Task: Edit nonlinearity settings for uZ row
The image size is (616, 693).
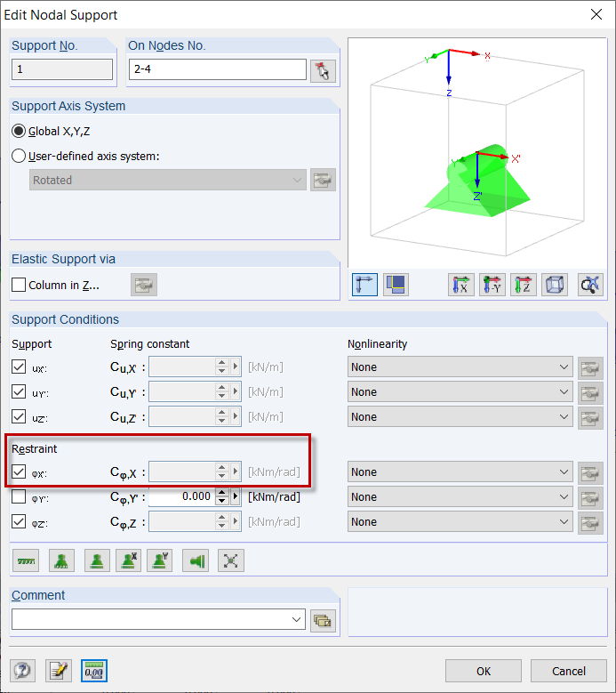Action: coord(590,417)
